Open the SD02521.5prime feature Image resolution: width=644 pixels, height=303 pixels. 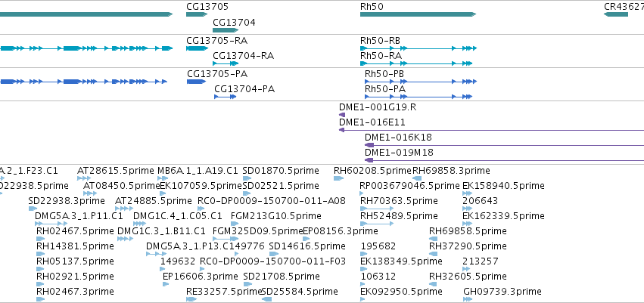pos(247,193)
